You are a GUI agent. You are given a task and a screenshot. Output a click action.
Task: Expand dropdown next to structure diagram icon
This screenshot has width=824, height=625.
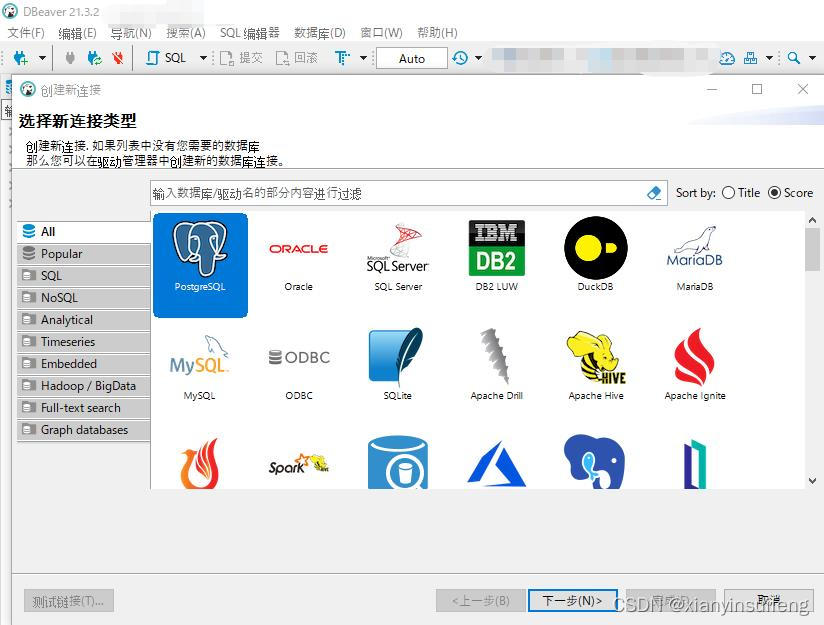point(769,58)
